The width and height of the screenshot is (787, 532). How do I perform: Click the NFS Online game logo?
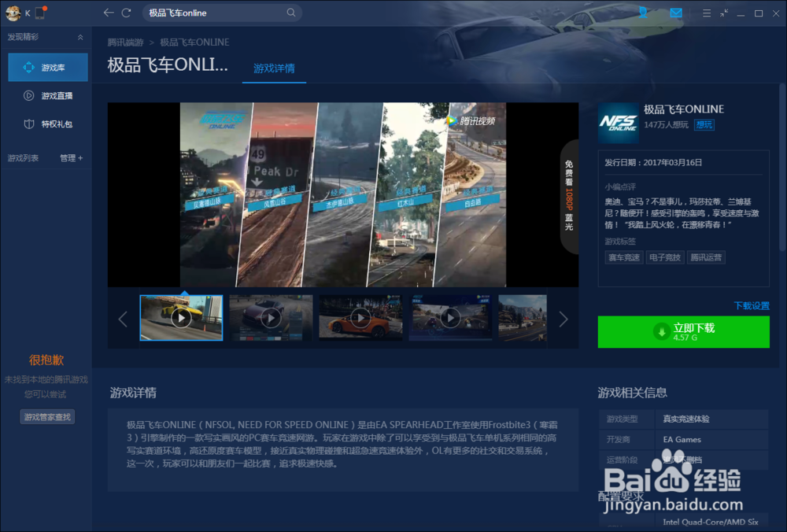[x=619, y=124]
